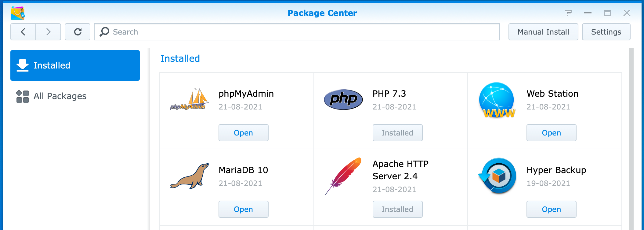644x230 pixels.
Task: Open MariaDB 10 with its Open button
Action: [244, 209]
